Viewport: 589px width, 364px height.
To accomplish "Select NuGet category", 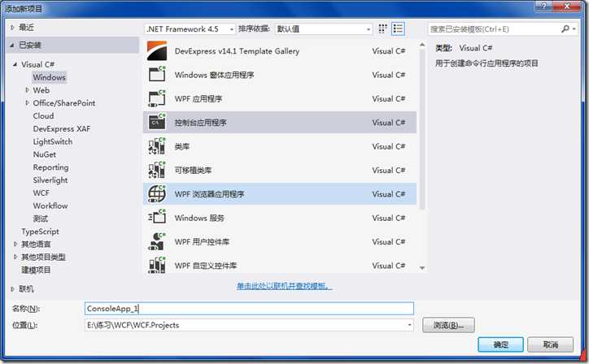I will 44,154.
